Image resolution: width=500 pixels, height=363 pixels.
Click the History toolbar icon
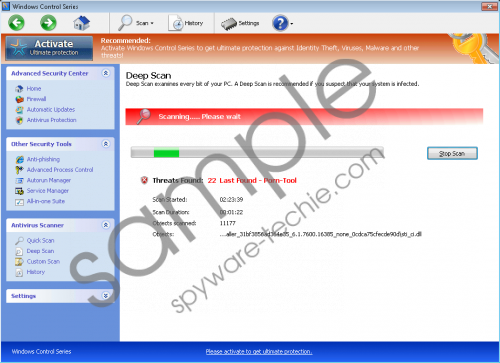(176, 23)
